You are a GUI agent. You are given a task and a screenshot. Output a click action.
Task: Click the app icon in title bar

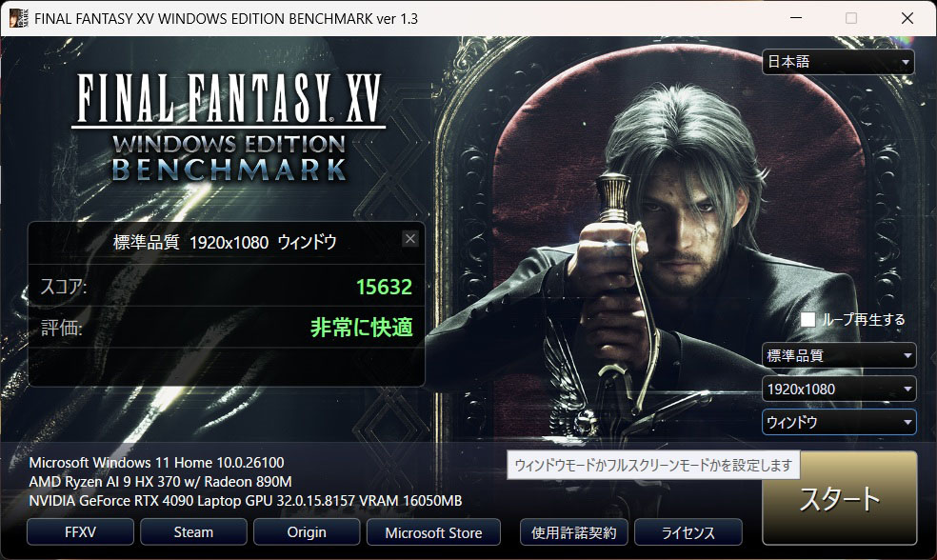[x=18, y=18]
